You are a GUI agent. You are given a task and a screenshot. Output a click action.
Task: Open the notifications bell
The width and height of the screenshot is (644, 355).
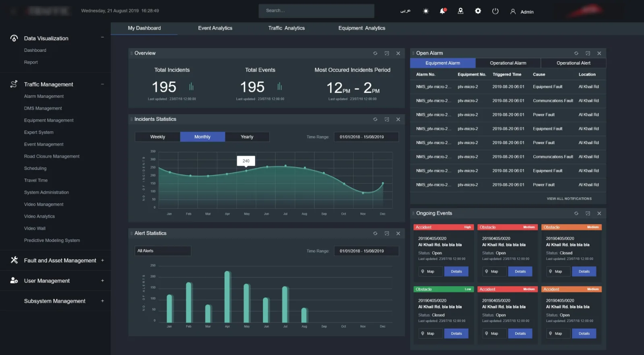point(443,11)
